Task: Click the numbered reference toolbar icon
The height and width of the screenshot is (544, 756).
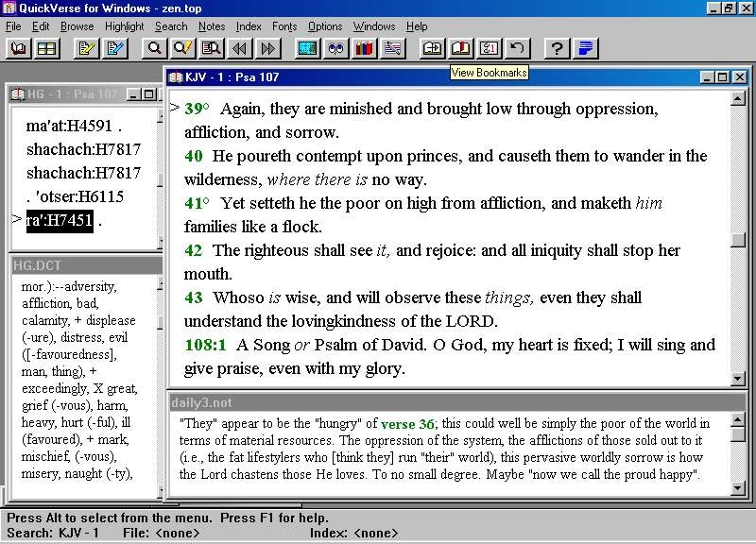Action: click(x=489, y=48)
